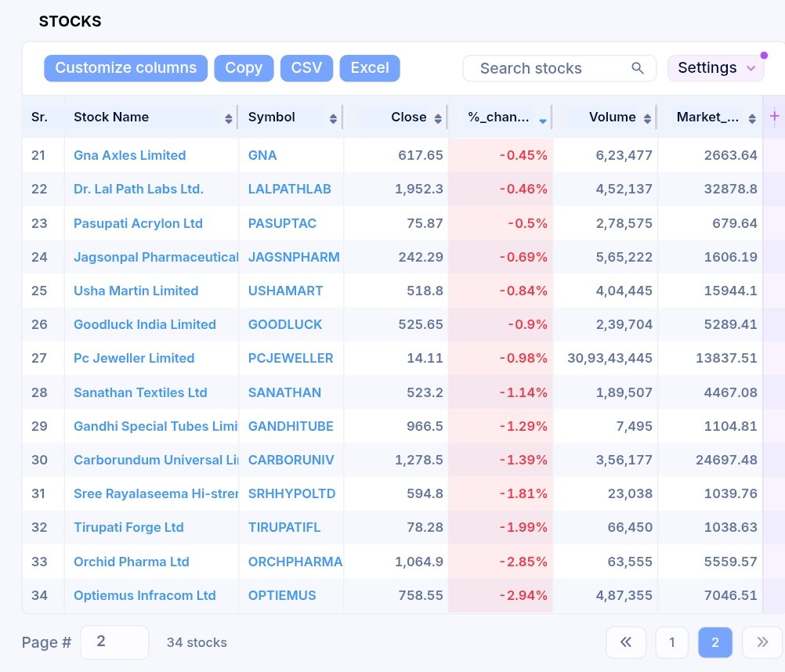Click the OPTIEMUS symbol link
Image resolution: width=785 pixels, height=672 pixels.
[282, 595]
